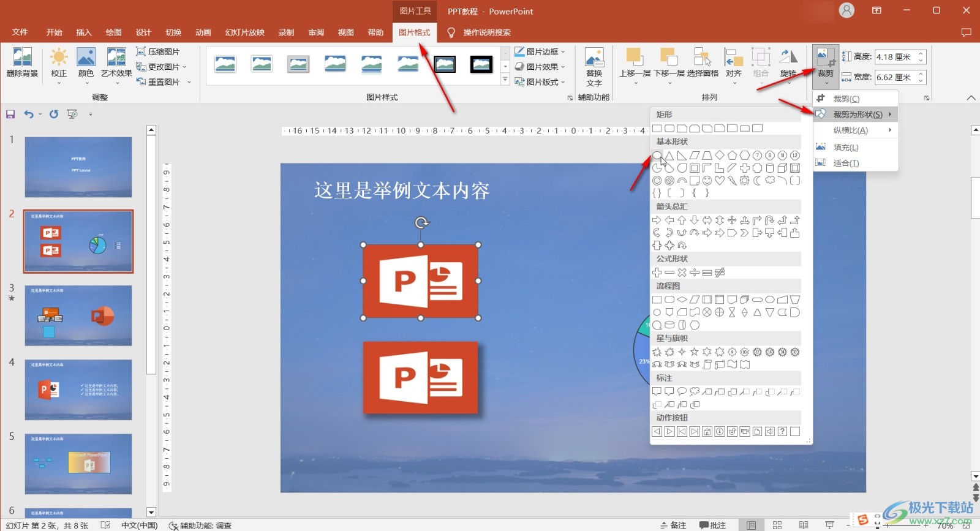Viewport: 980px width, 531px height.
Task: Open the Picture Layout (图片版式) dropdown
Action: [x=540, y=81]
